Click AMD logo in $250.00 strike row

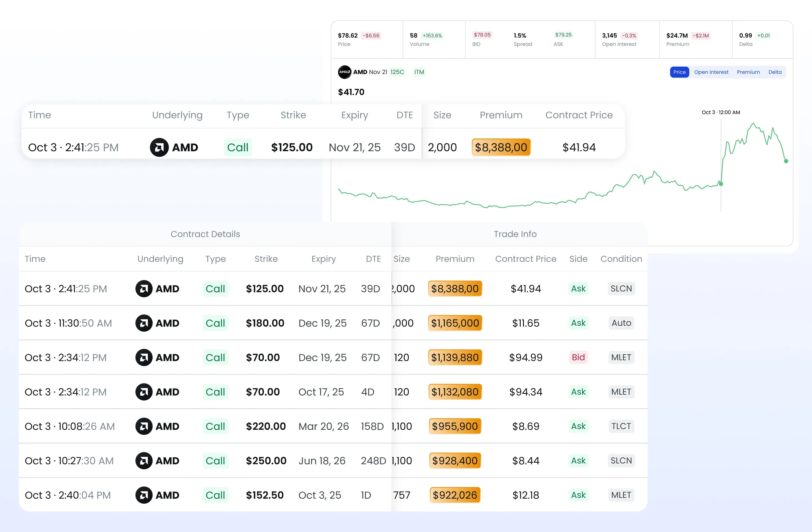coord(144,461)
